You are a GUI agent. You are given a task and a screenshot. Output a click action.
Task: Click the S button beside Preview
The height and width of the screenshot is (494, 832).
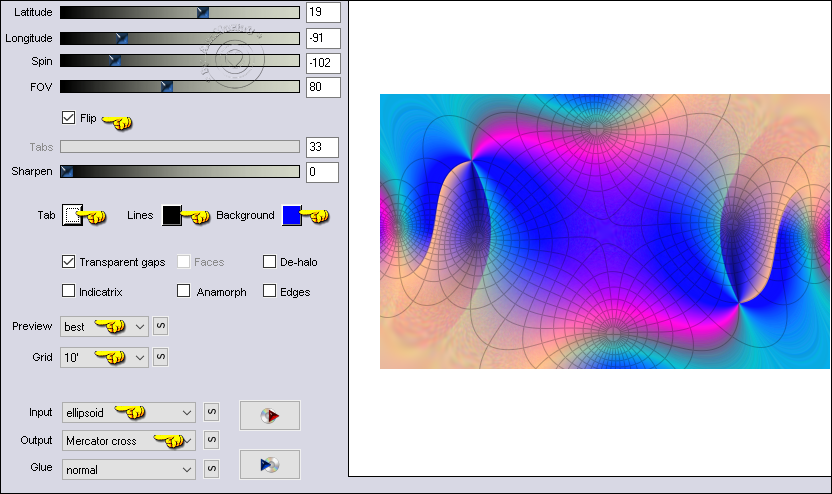coord(161,326)
